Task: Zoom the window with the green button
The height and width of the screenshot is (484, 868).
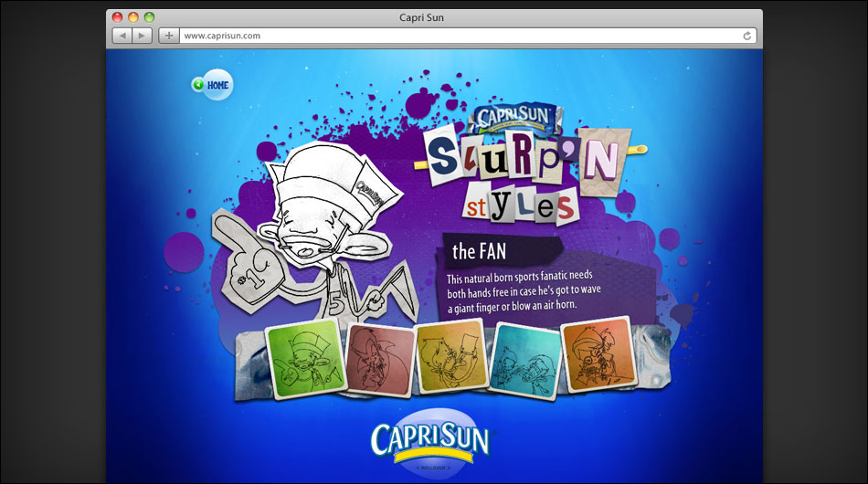Action: click(x=149, y=17)
